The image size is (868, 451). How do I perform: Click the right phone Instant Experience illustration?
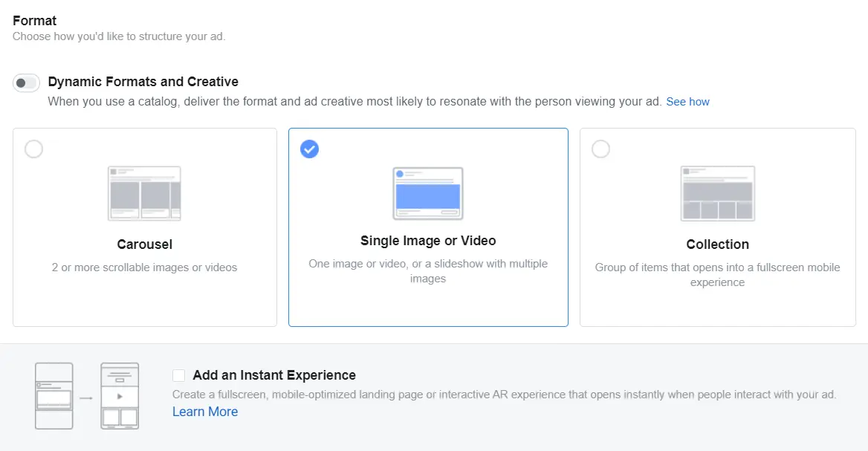tap(120, 395)
